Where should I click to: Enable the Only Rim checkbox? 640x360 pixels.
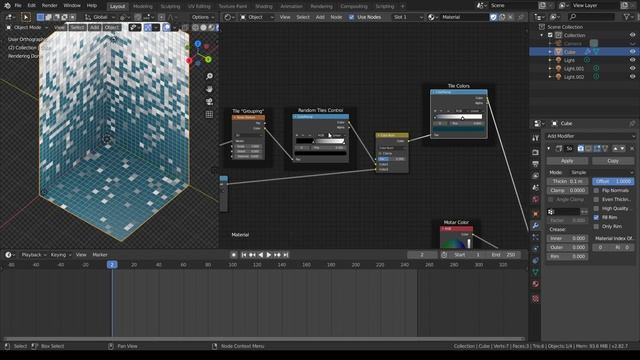596,227
